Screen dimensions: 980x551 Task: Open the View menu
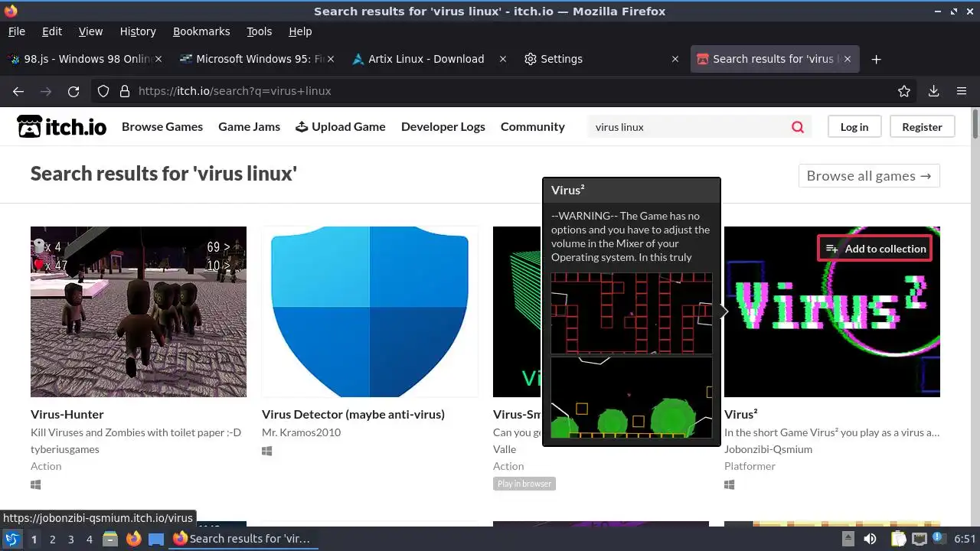pyautogui.click(x=90, y=31)
